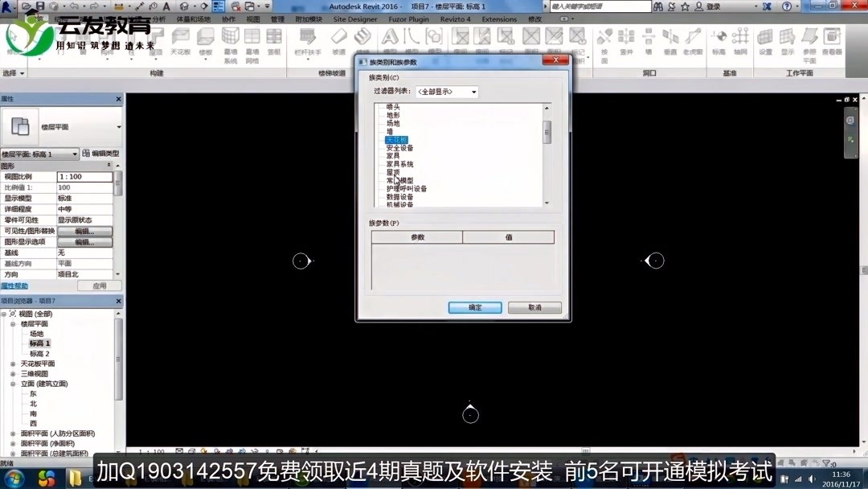
Task: Click 编辑 for 可见性/图形替换 in Properties
Action: 84,230
